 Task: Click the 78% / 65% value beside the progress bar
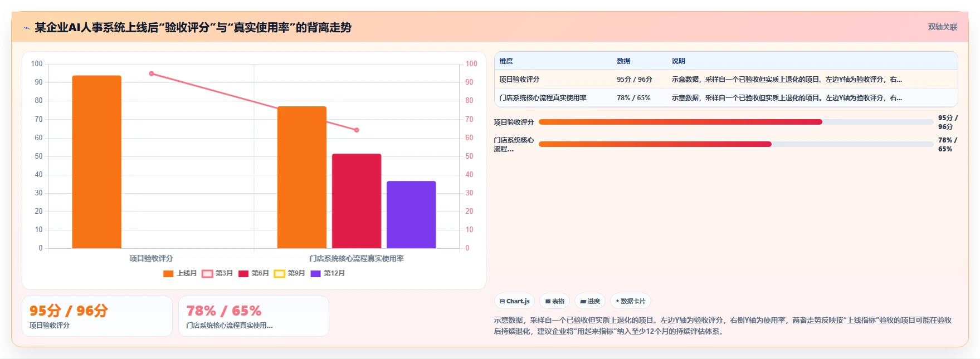pos(948,145)
